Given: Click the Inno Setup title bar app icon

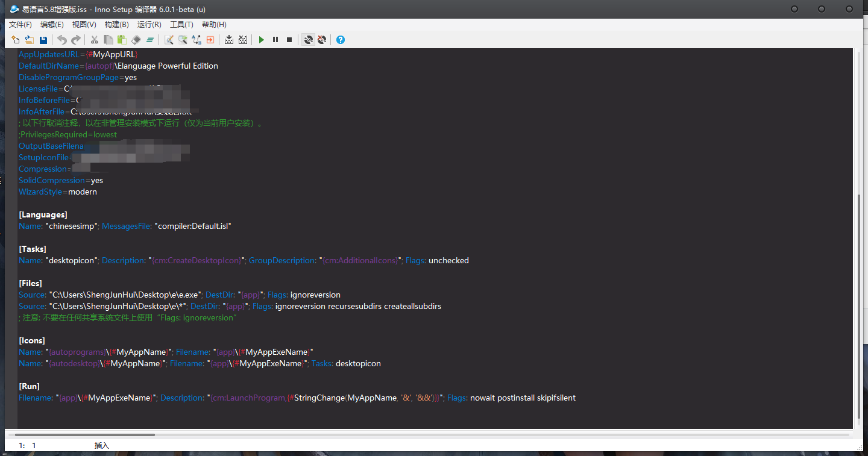Looking at the screenshot, I should pos(14,9).
